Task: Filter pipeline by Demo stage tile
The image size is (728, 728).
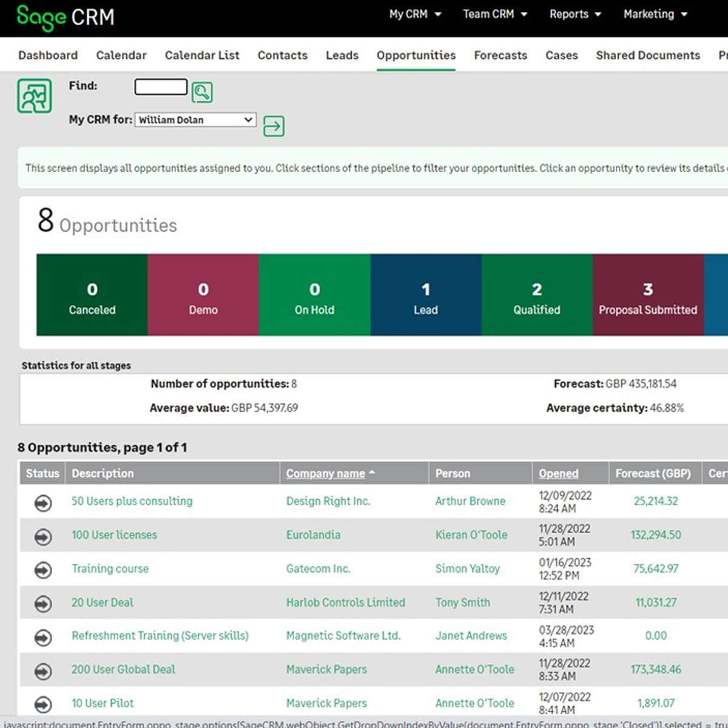Action: tap(203, 295)
